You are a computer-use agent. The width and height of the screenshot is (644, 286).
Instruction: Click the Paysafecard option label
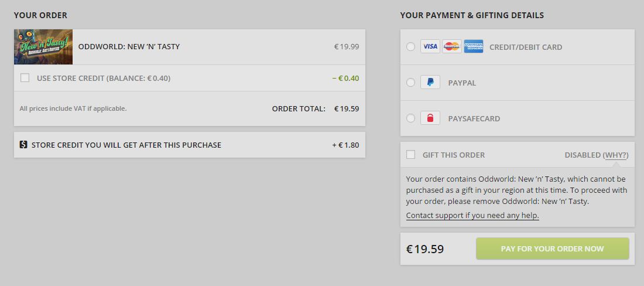click(474, 118)
